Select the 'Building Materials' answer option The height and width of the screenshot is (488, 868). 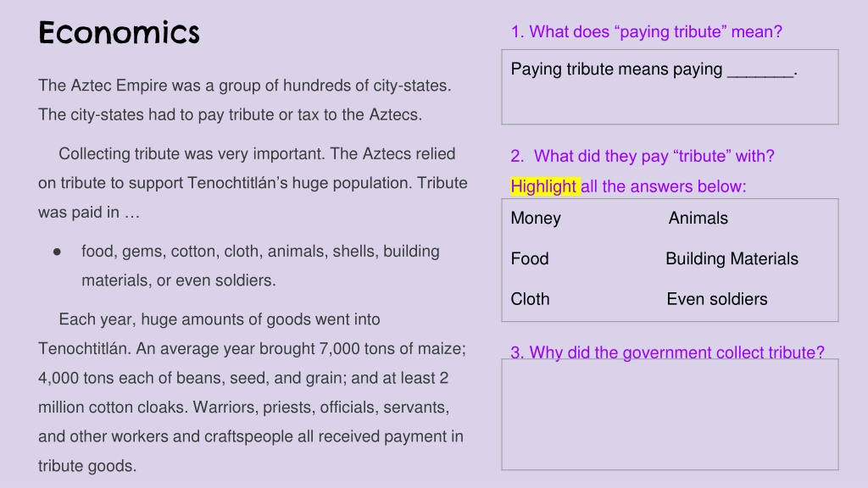732,258
